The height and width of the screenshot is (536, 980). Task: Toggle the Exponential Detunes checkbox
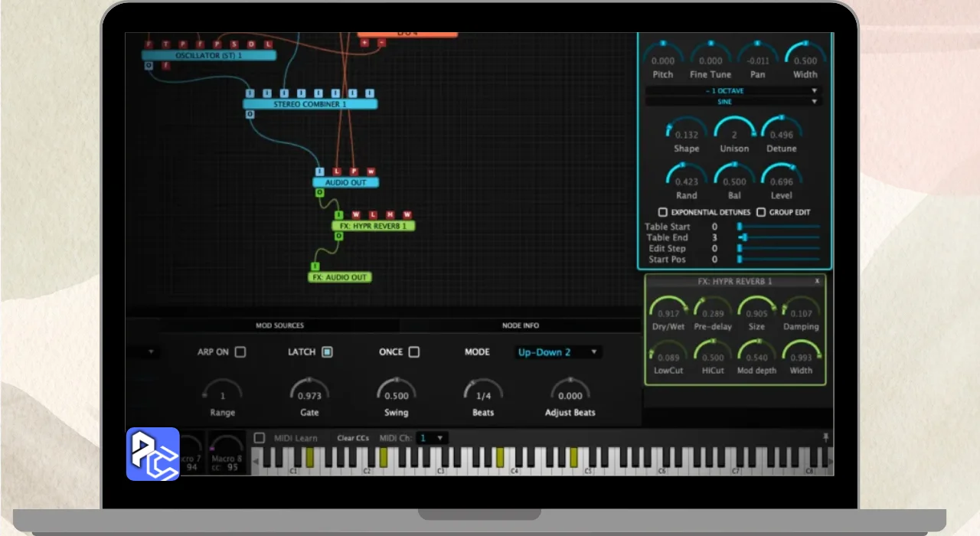663,212
